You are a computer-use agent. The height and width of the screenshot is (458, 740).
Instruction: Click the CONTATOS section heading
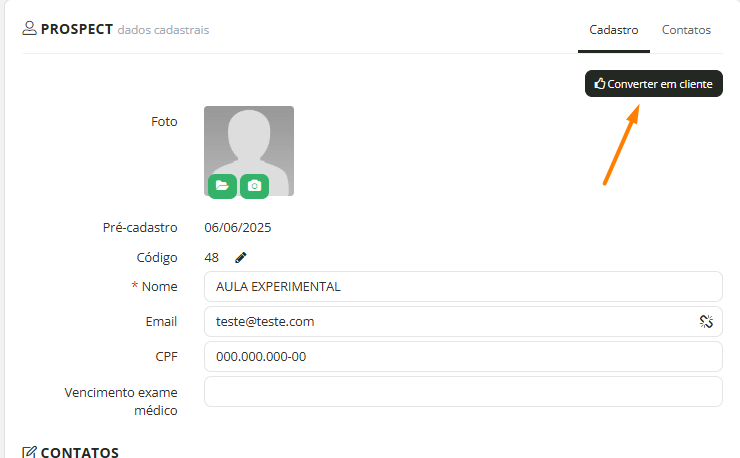(80, 452)
